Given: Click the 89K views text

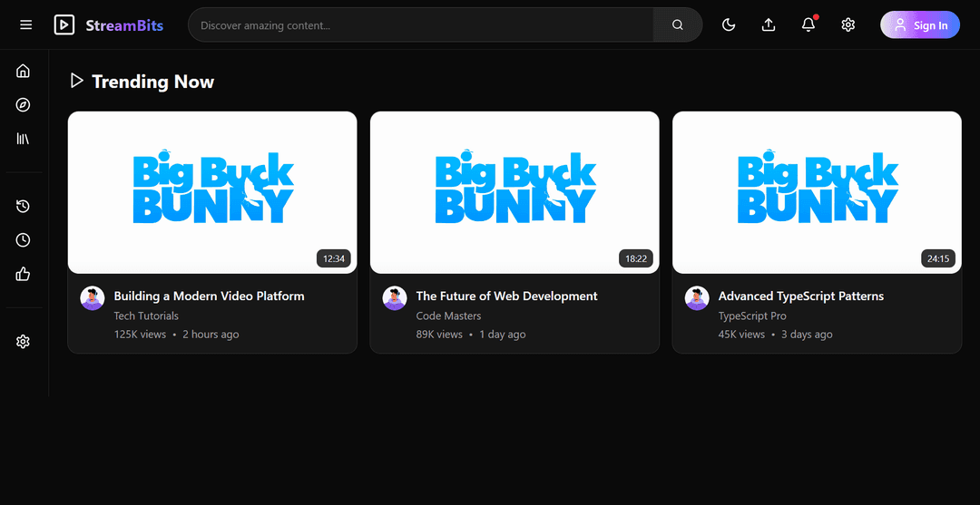Looking at the screenshot, I should [x=439, y=335].
